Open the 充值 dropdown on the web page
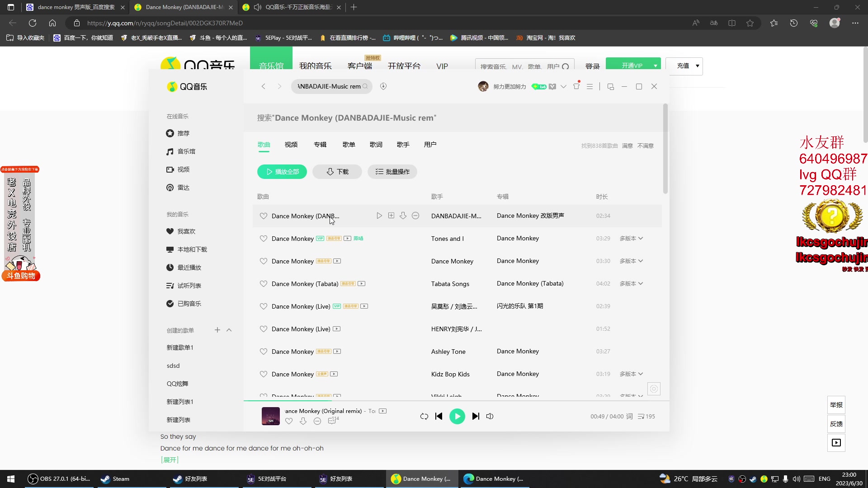868x488 pixels. tap(684, 66)
